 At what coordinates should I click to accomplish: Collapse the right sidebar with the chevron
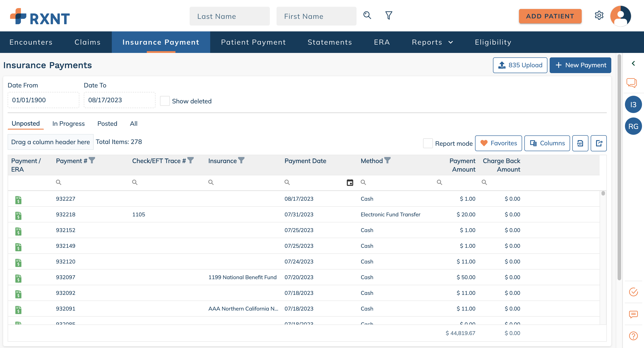(633, 63)
